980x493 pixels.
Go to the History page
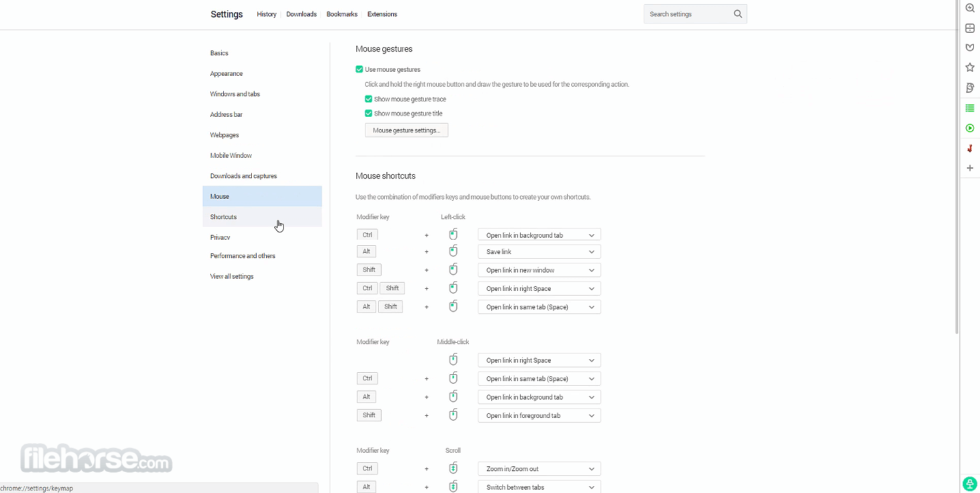coord(267,14)
